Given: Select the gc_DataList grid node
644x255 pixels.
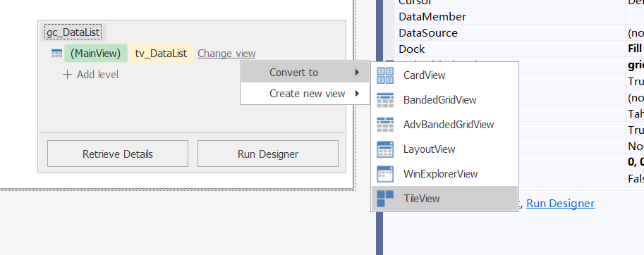Looking at the screenshot, I should click(73, 32).
